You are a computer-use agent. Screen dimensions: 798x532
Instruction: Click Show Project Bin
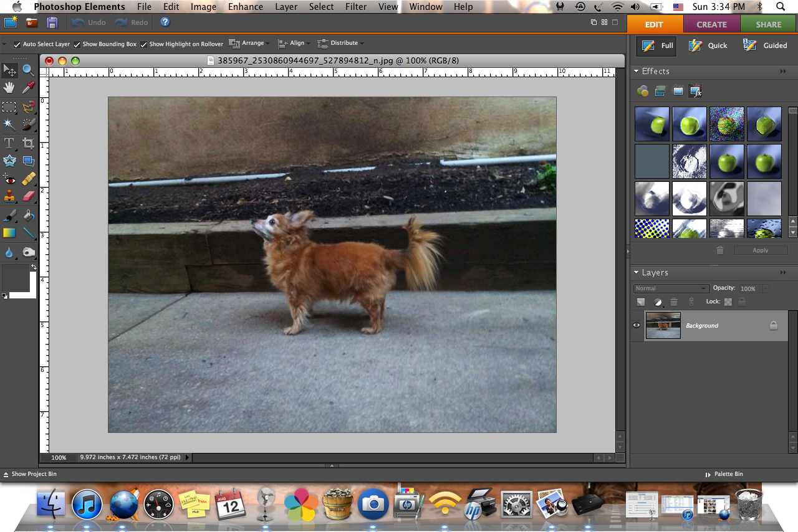pyautogui.click(x=30, y=474)
